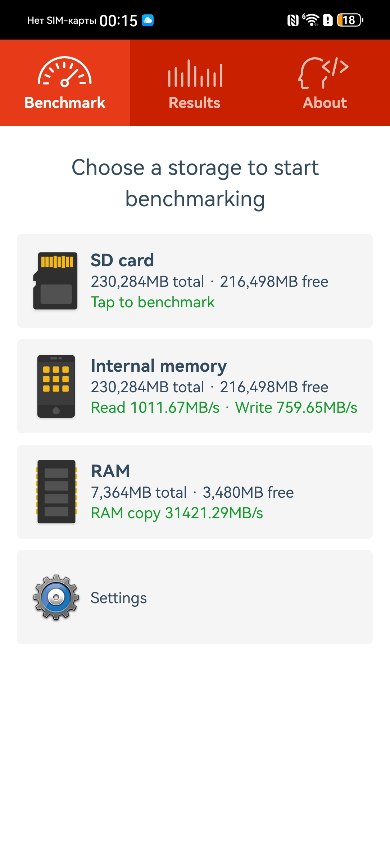Tap the NFC icon in status bar
Viewport: 390px width, 868px height.
(x=293, y=20)
